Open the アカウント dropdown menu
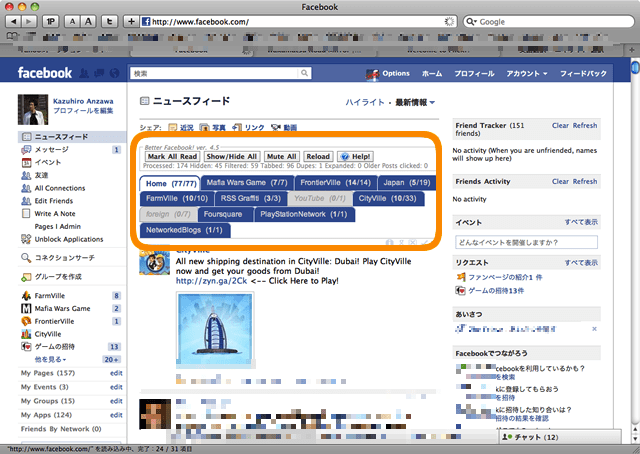This screenshot has height=454, width=640. pos(527,73)
